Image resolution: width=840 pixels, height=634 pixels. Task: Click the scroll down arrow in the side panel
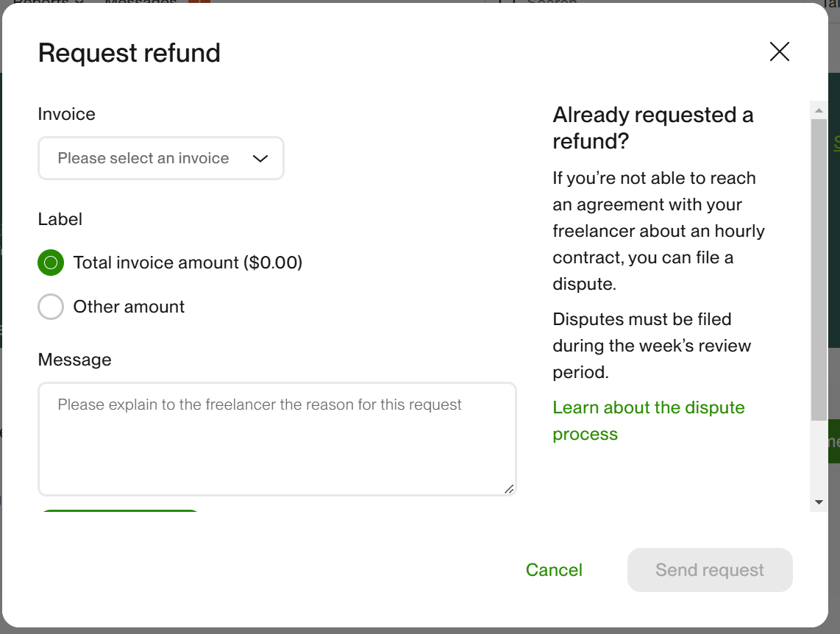click(x=819, y=502)
